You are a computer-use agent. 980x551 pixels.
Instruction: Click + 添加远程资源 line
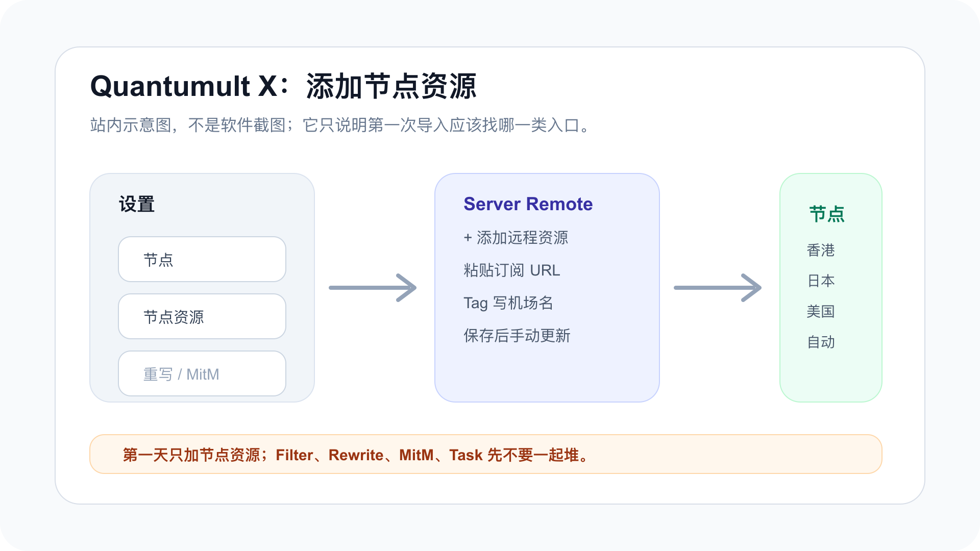click(516, 238)
